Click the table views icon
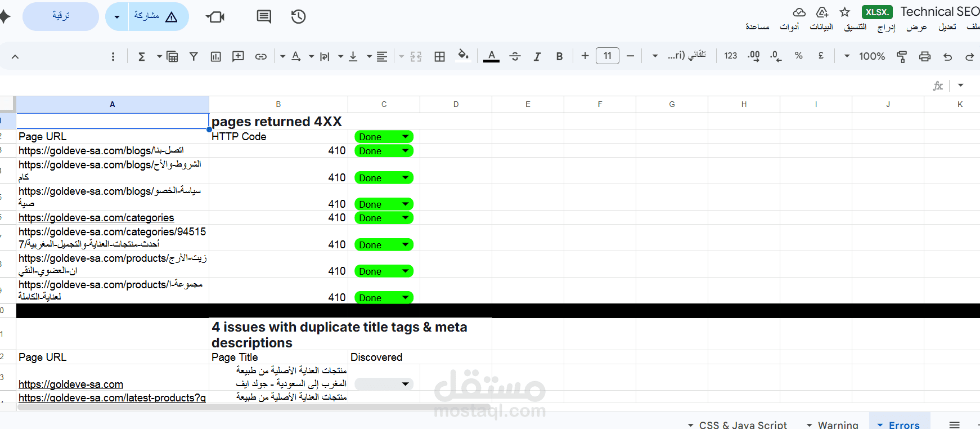The image size is (980, 429). pos(172,56)
